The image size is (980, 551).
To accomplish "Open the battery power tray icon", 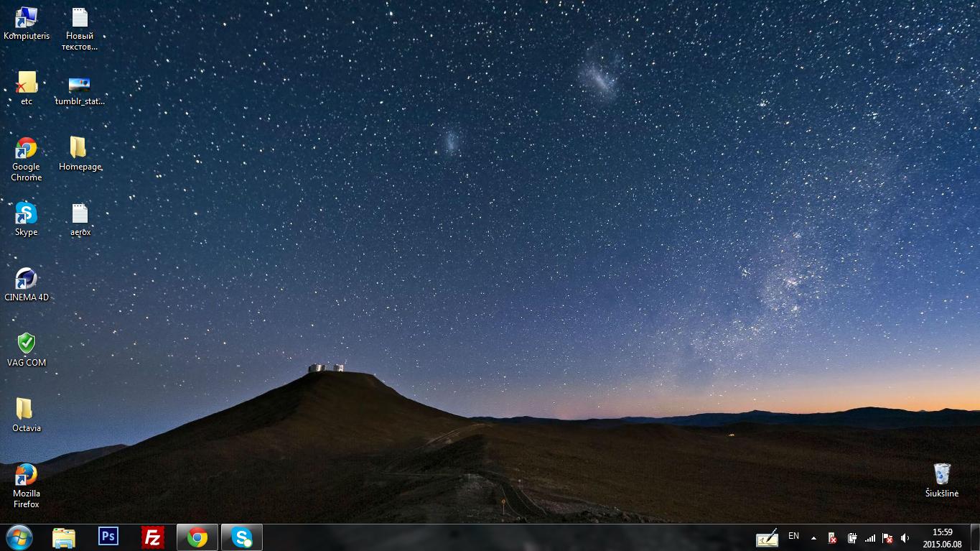I will click(x=851, y=538).
